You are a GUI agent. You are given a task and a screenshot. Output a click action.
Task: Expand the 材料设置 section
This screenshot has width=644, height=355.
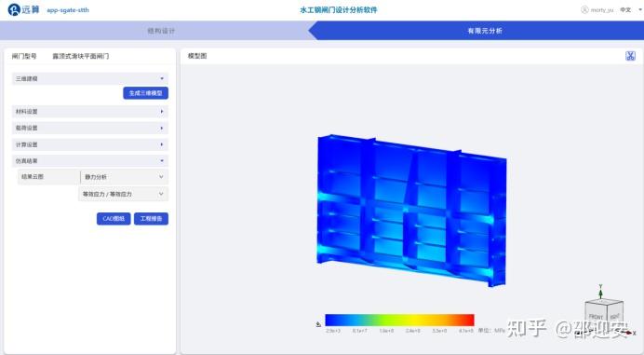tap(90, 112)
